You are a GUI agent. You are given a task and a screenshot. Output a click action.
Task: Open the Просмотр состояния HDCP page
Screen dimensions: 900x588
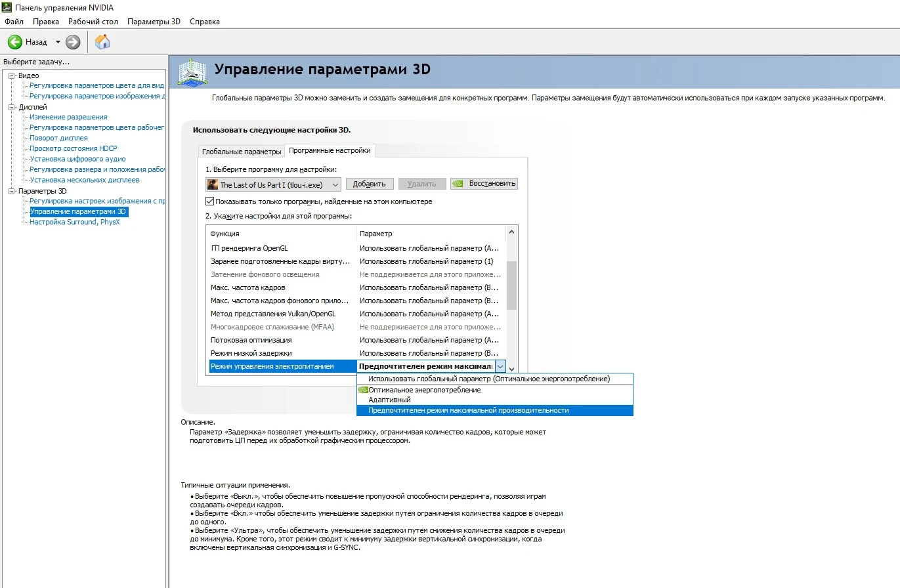click(74, 148)
